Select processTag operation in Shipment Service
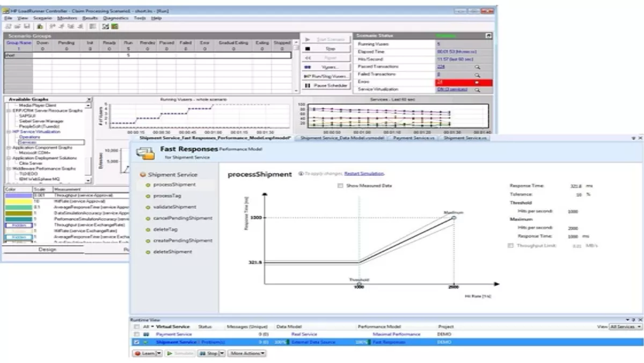 point(167,196)
